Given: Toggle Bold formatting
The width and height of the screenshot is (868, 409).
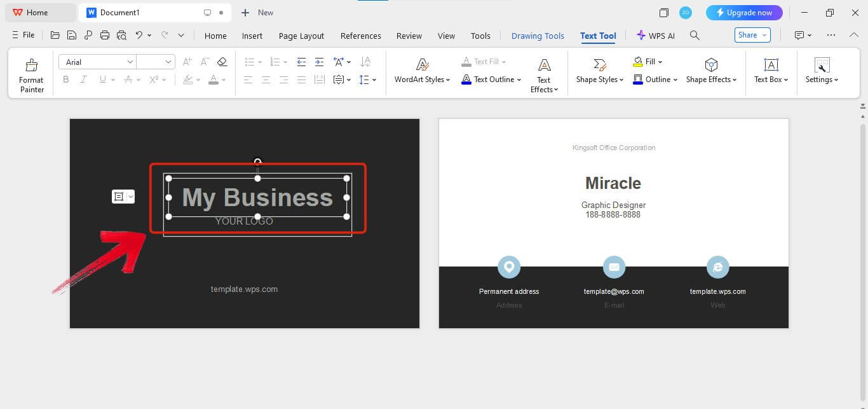Looking at the screenshot, I should pyautogui.click(x=65, y=80).
